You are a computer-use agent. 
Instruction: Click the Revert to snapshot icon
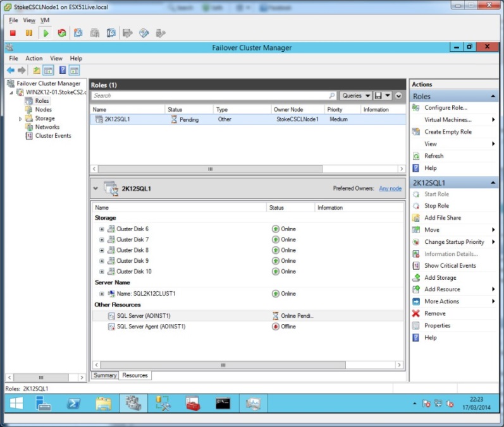(x=95, y=33)
